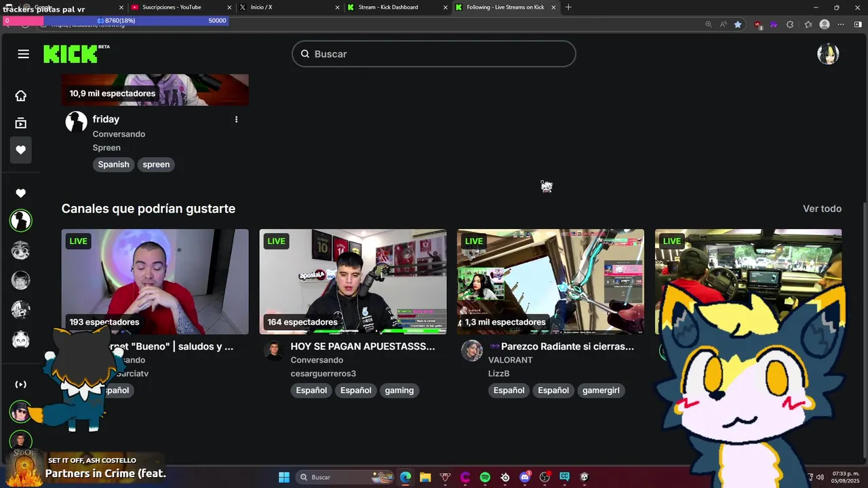Open the LizzB channel name
This screenshot has height=488, width=868.
499,373
